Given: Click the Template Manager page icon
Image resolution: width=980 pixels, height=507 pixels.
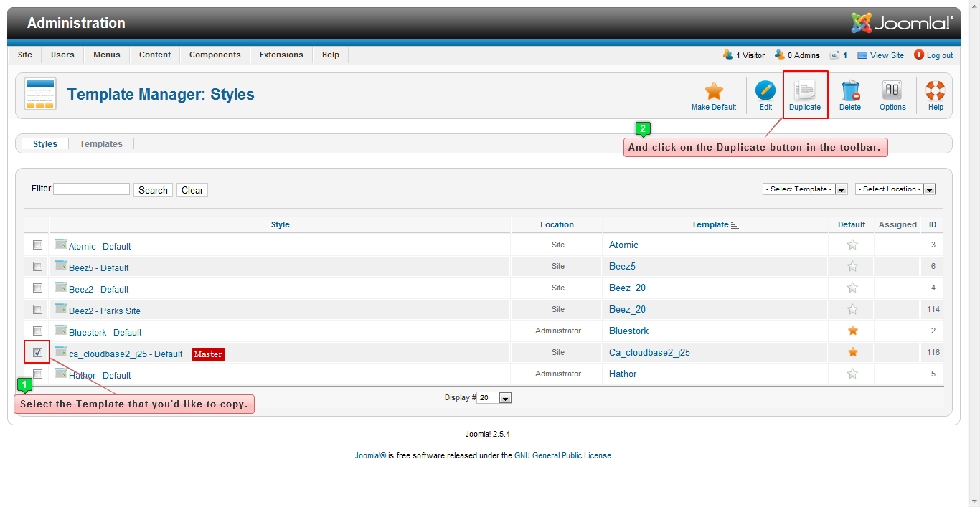Looking at the screenshot, I should (40, 94).
